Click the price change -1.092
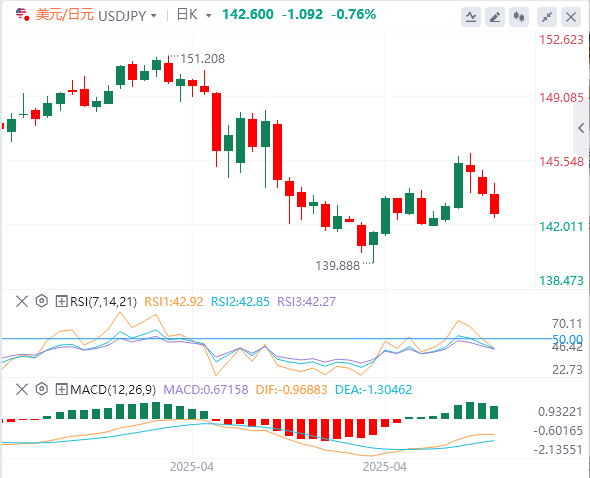The image size is (590, 478). [302, 15]
